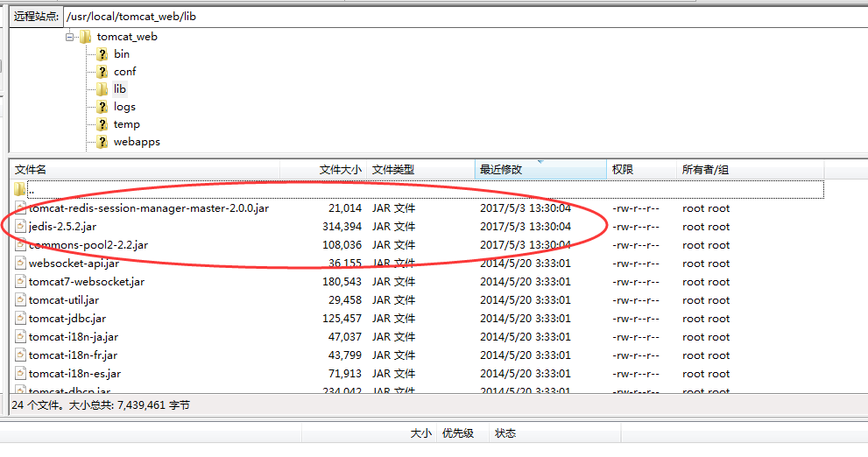868x457 pixels.
Task: Click the lib folder icon in tree
Action: point(102,89)
